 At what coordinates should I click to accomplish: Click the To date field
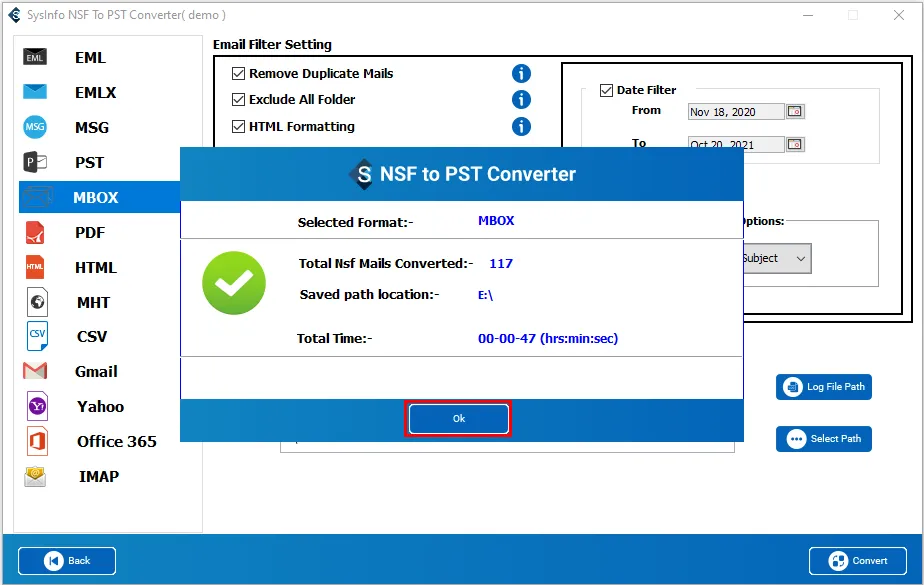[735, 144]
